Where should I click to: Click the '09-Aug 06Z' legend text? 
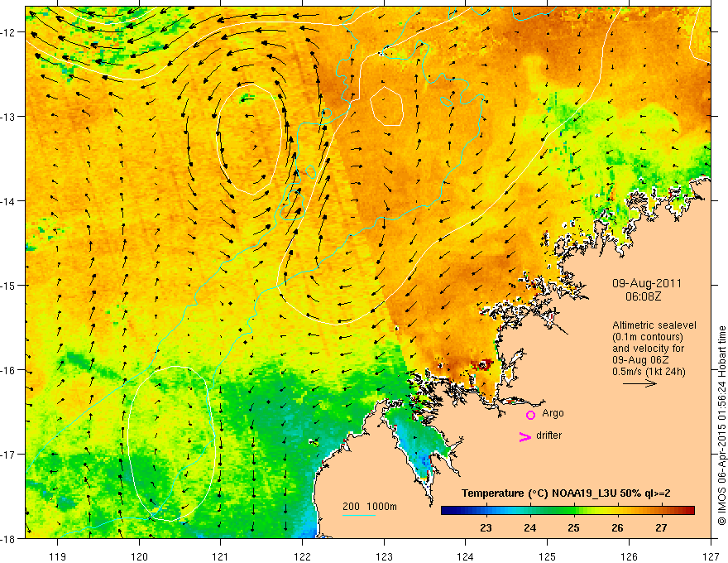click(642, 360)
